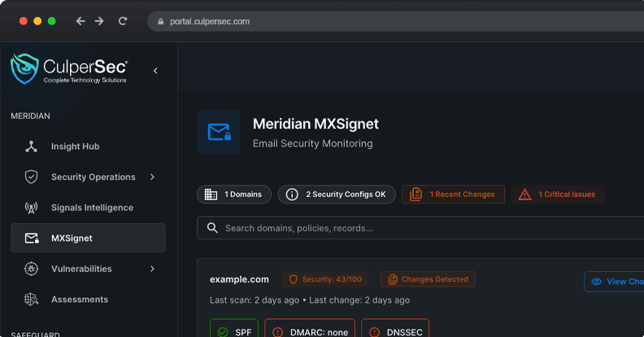Click the eye icon on View Changes
Screen dimensions: 644x337
[596, 282]
